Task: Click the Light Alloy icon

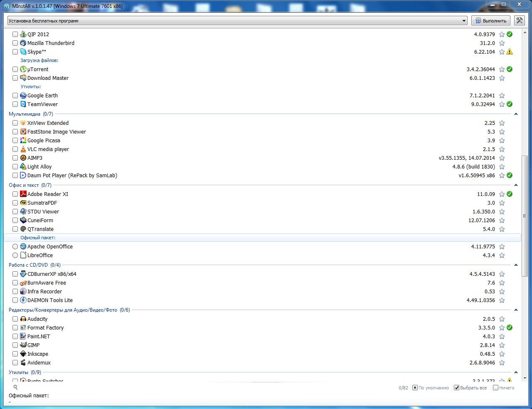Action: click(x=23, y=166)
